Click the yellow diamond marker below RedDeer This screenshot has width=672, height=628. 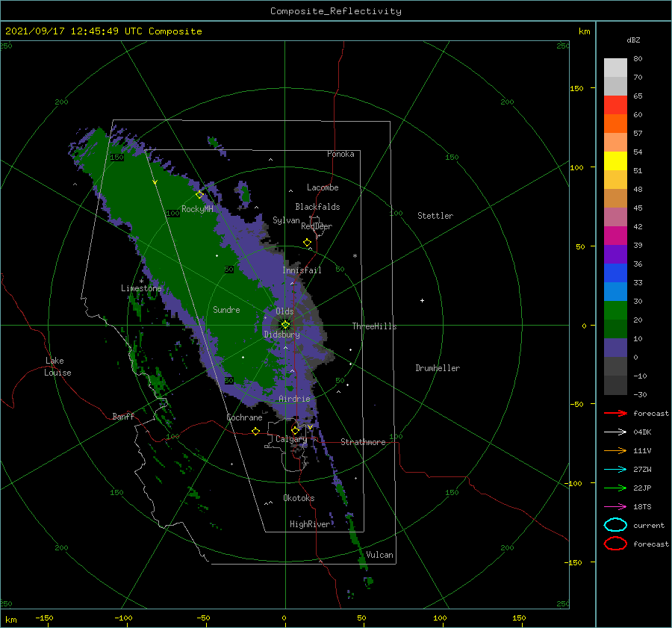(x=307, y=243)
